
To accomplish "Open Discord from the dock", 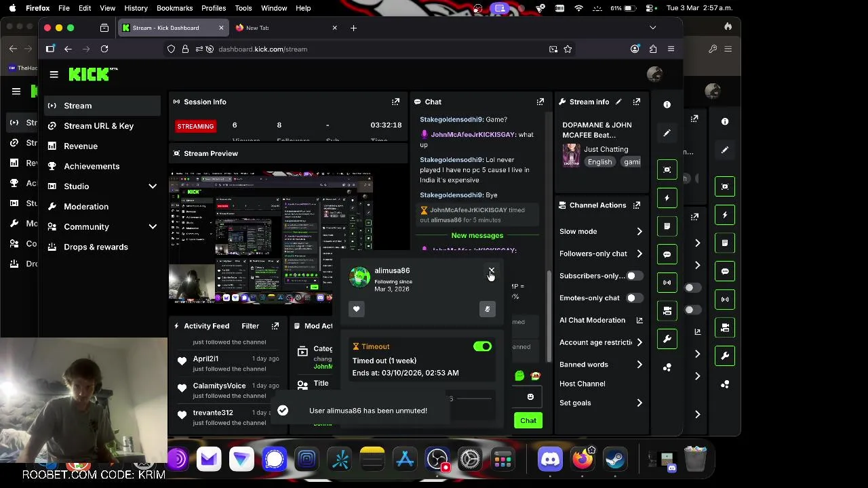I will [550, 460].
